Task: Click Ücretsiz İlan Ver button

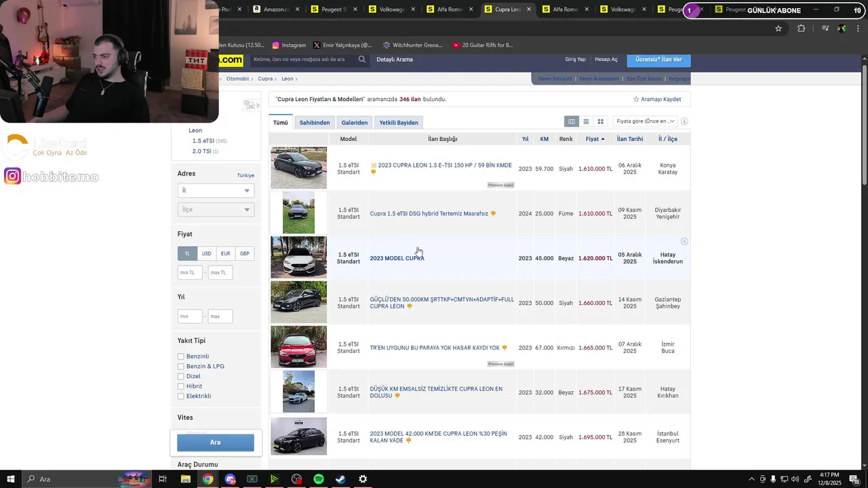Action: click(658, 60)
